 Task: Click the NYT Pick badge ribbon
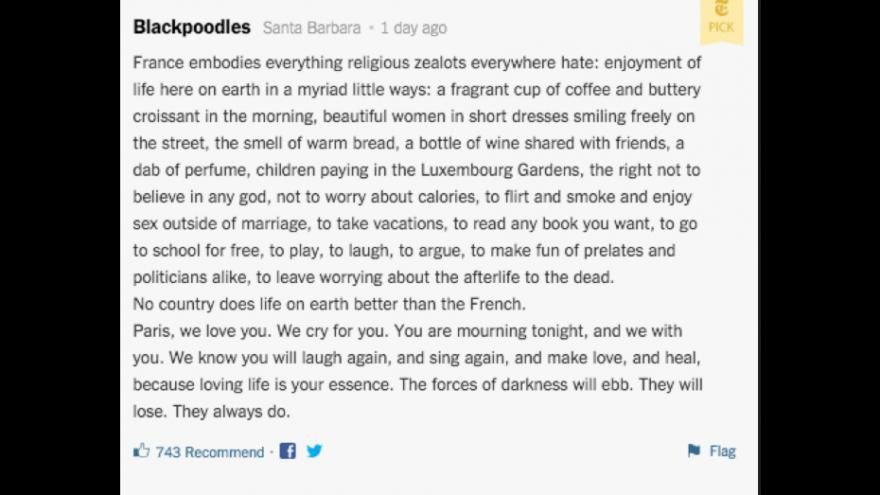(721, 21)
